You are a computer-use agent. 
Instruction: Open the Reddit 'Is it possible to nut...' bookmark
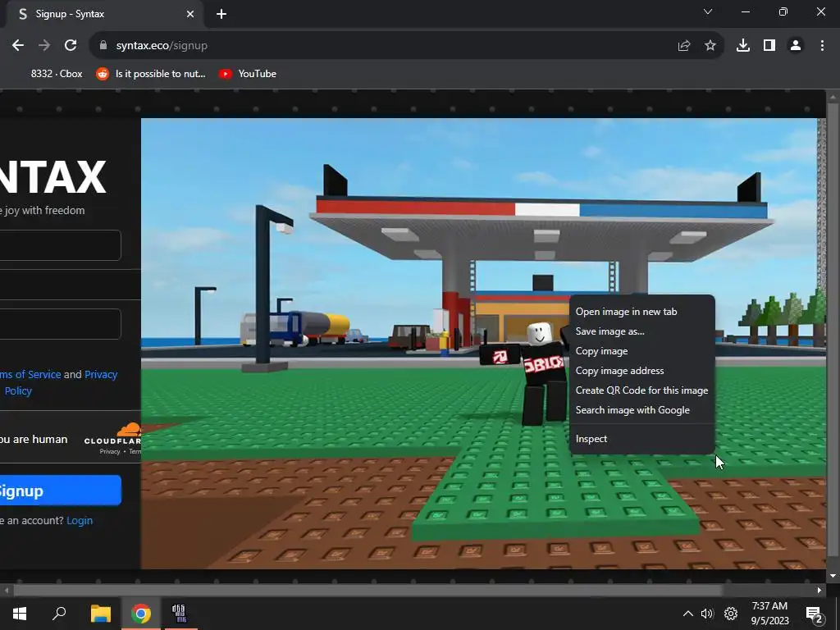[151, 74]
